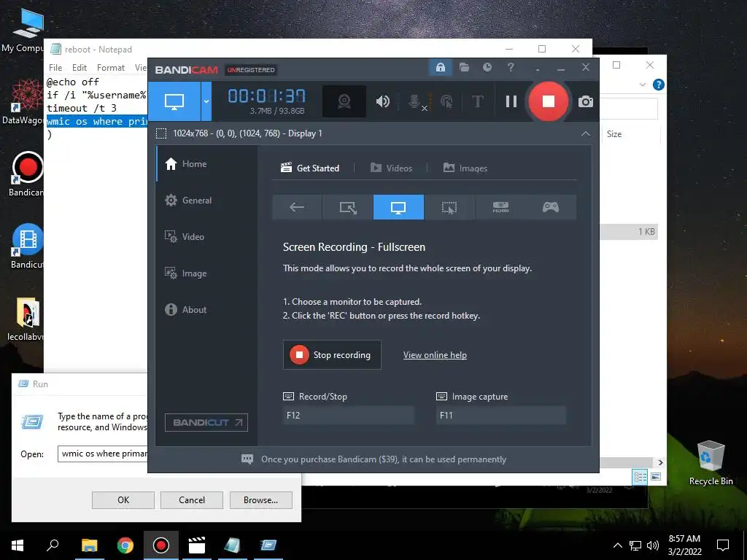The image size is (747, 560).
Task: Open the File menu in Notepad
Action: pos(55,68)
